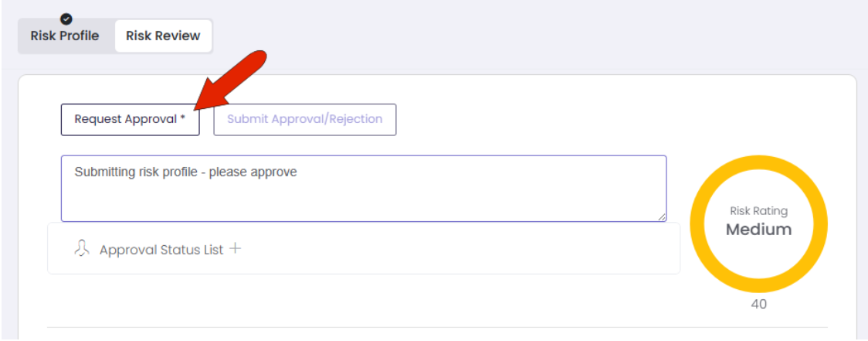Focus the approval comment text area
The image size is (868, 341).
coord(364,189)
